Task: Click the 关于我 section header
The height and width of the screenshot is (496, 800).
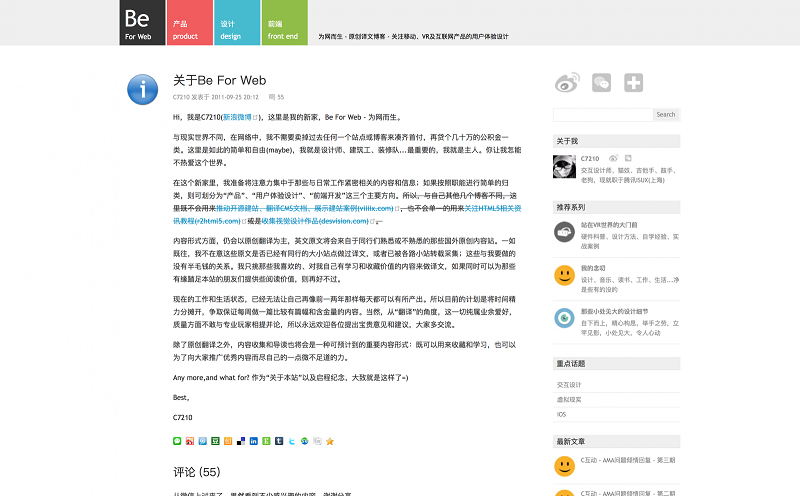Action: (616, 141)
